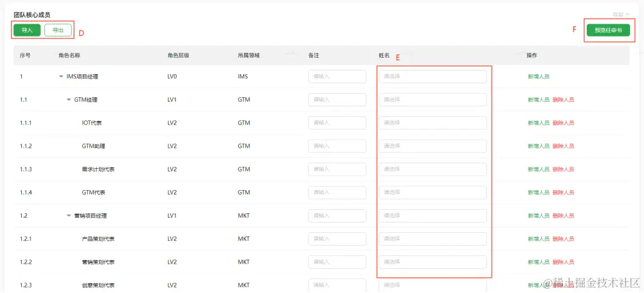Click 新增人员 in GTM助理 row

pyautogui.click(x=539, y=146)
